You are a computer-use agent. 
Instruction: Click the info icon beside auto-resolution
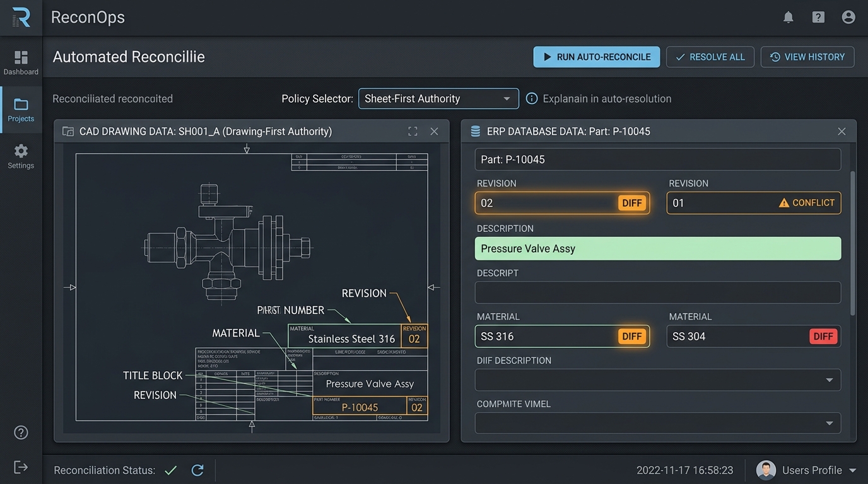point(532,98)
